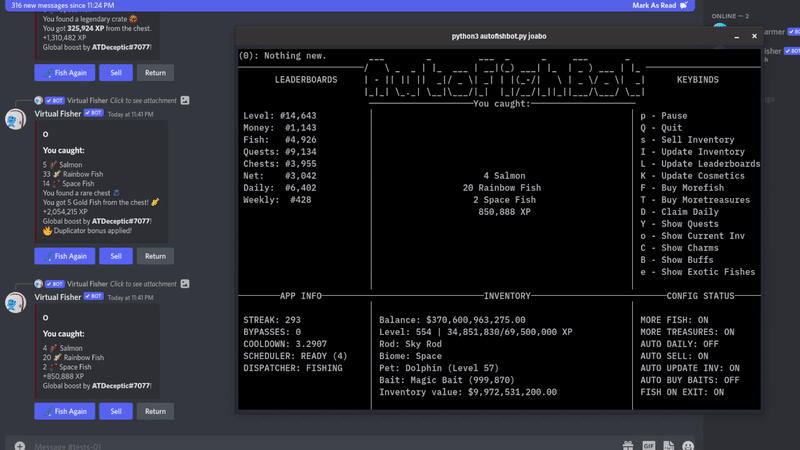The height and width of the screenshot is (450, 800).
Task: Click the 'Level: #14,643' leaderboard entry
Action: coord(280,116)
